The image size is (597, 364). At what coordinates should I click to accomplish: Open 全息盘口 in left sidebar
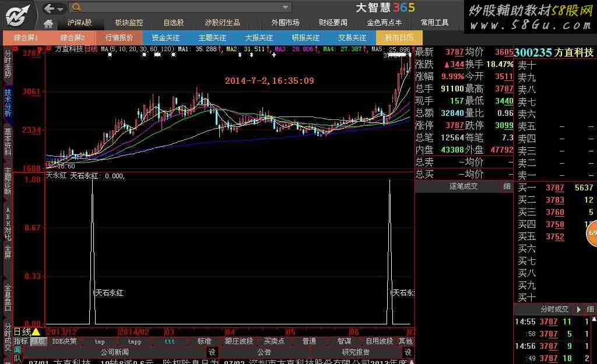coord(8,298)
